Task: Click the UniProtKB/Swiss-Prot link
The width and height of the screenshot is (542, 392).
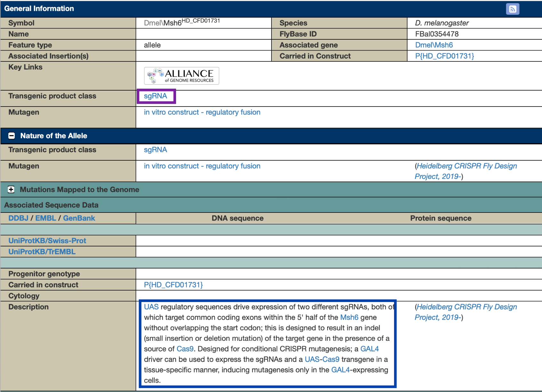Action: [47, 241]
